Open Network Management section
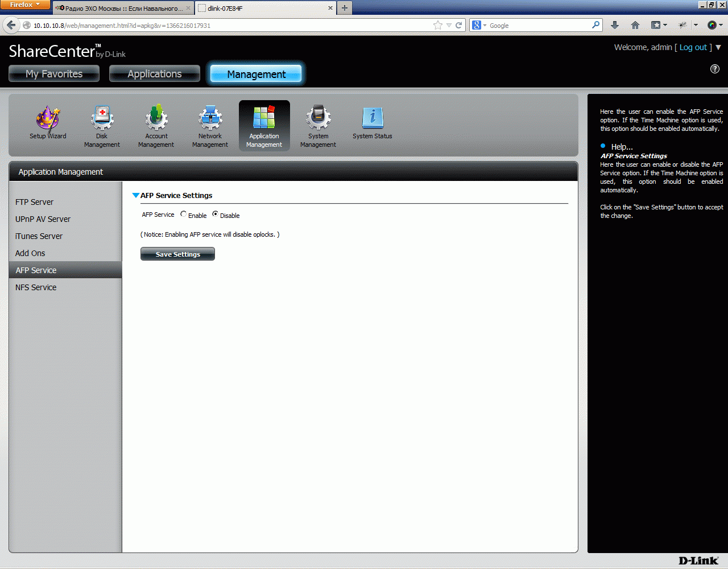Image resolution: width=728 pixels, height=569 pixels. click(210, 127)
